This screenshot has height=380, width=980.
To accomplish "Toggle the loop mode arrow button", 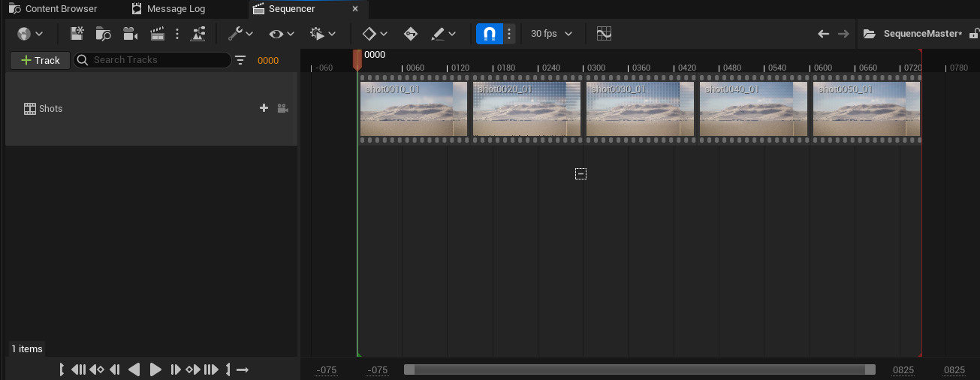I will click(243, 369).
